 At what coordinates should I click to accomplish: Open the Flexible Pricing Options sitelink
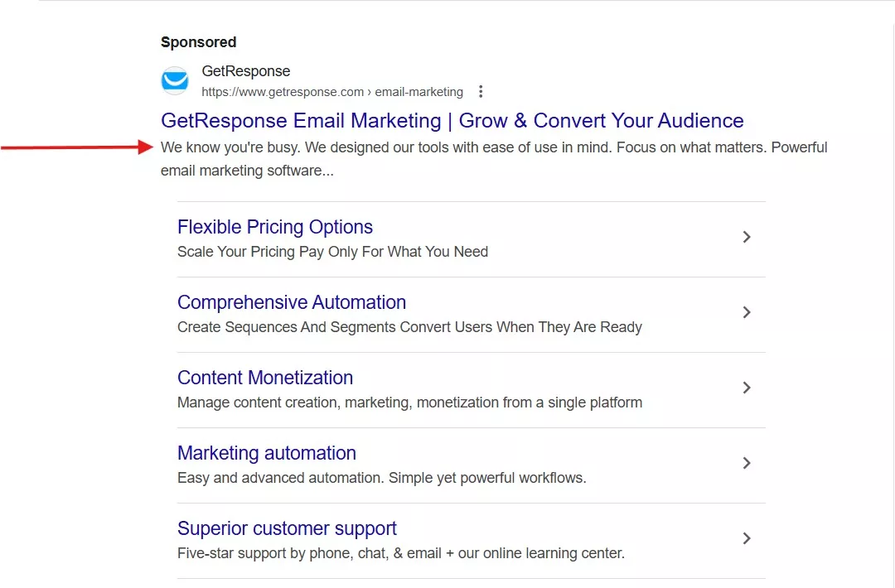click(x=275, y=227)
